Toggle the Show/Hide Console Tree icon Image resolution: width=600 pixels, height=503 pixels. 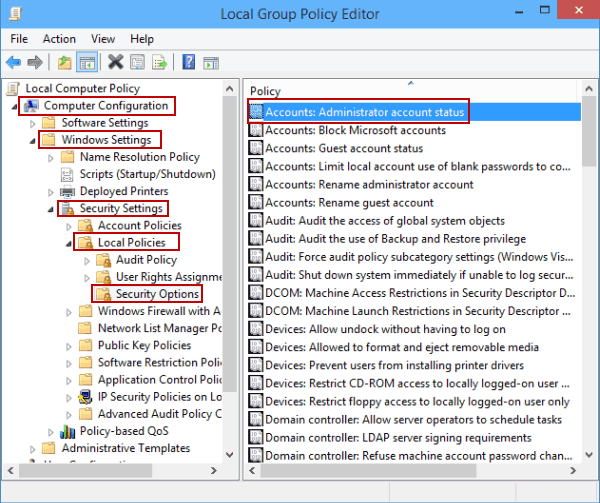(x=87, y=62)
